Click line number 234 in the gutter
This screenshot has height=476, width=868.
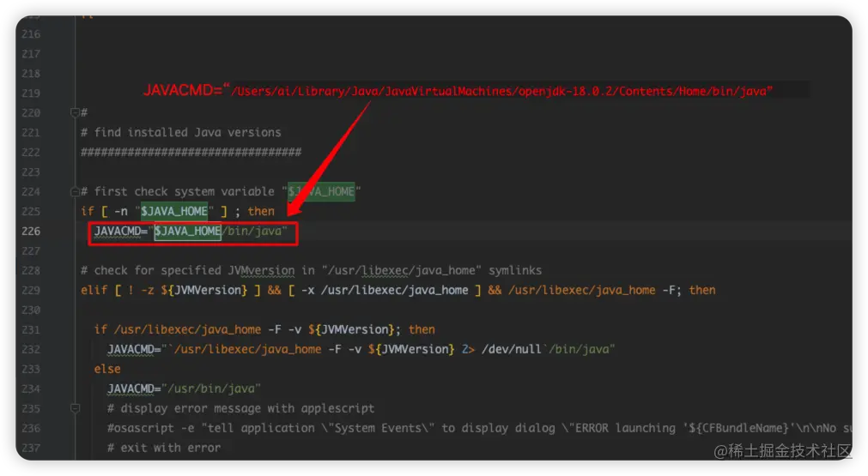point(31,389)
